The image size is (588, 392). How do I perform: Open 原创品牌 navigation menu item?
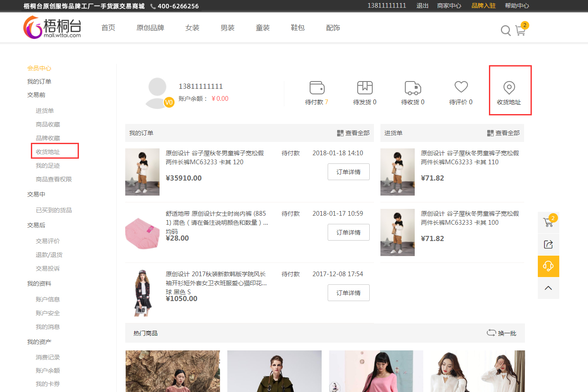[150, 28]
